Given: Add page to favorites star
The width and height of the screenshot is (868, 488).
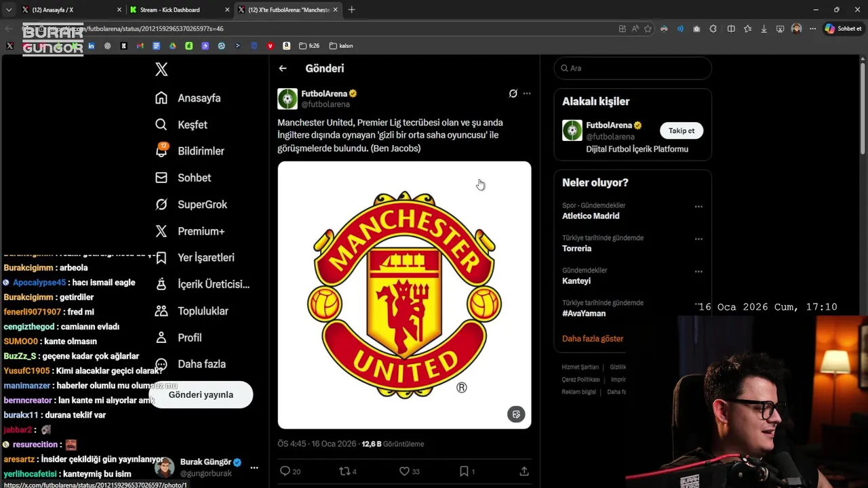Looking at the screenshot, I should [648, 28].
